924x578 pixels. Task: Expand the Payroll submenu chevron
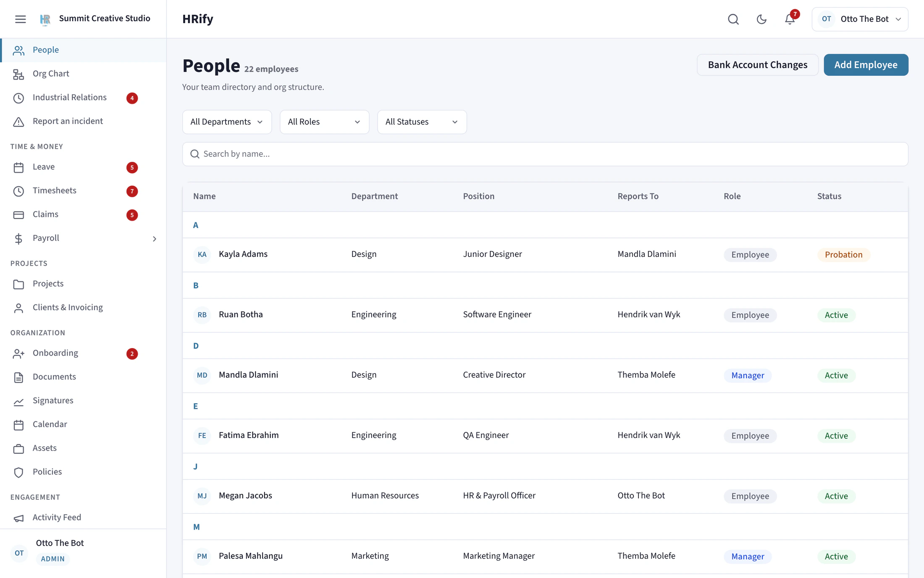[155, 239]
